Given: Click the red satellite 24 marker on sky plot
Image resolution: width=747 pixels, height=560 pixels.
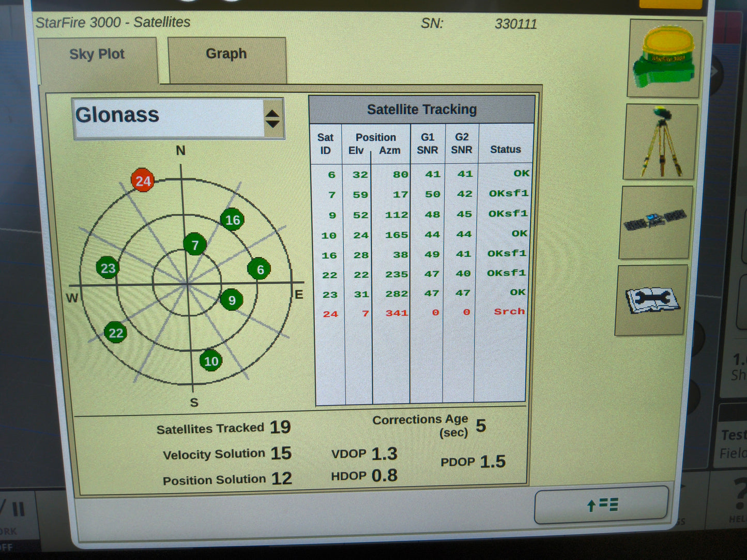Looking at the screenshot, I should (x=143, y=181).
